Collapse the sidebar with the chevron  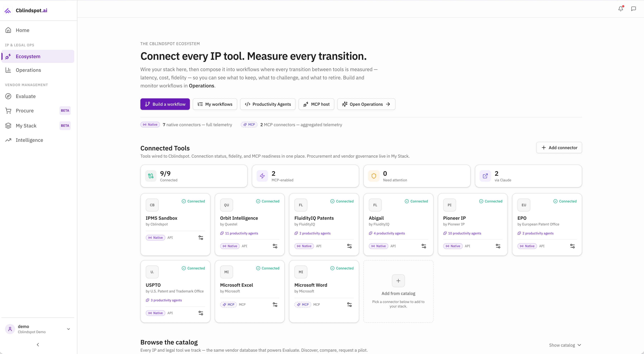pyautogui.click(x=38, y=345)
